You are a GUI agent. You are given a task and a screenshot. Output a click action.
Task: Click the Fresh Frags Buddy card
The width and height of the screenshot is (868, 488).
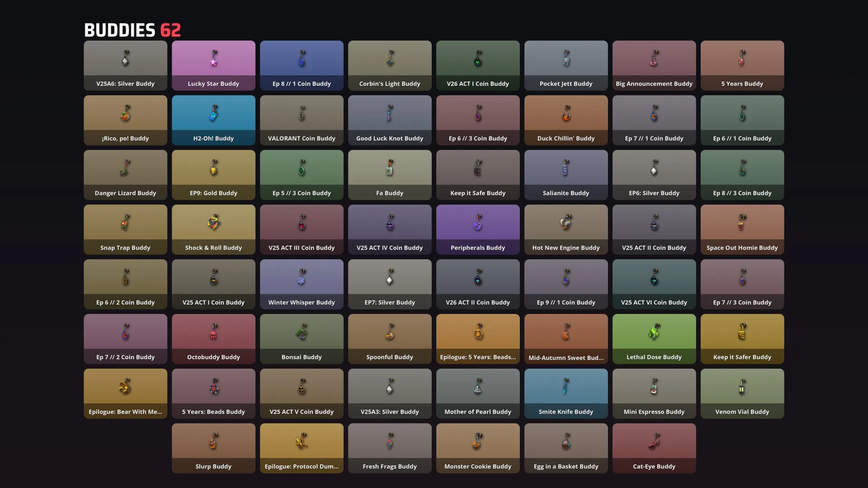[390, 448]
